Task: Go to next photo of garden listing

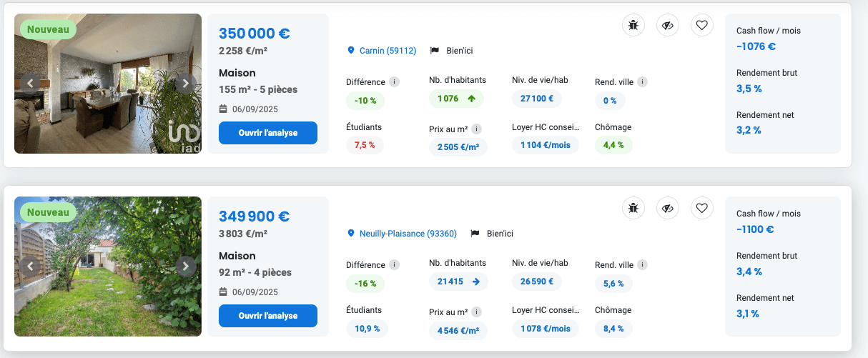Action: coord(185,267)
